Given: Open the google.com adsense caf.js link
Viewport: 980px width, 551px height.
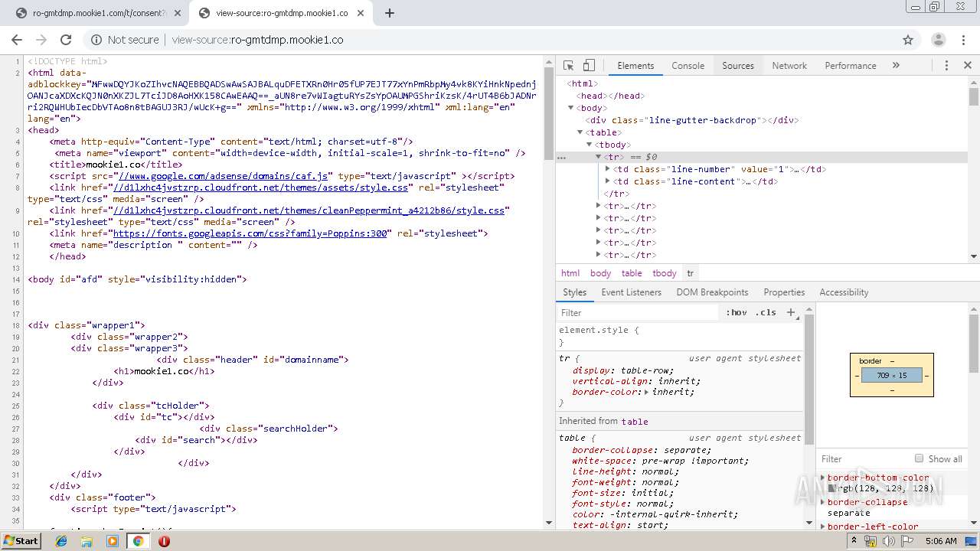Looking at the screenshot, I should (x=222, y=176).
